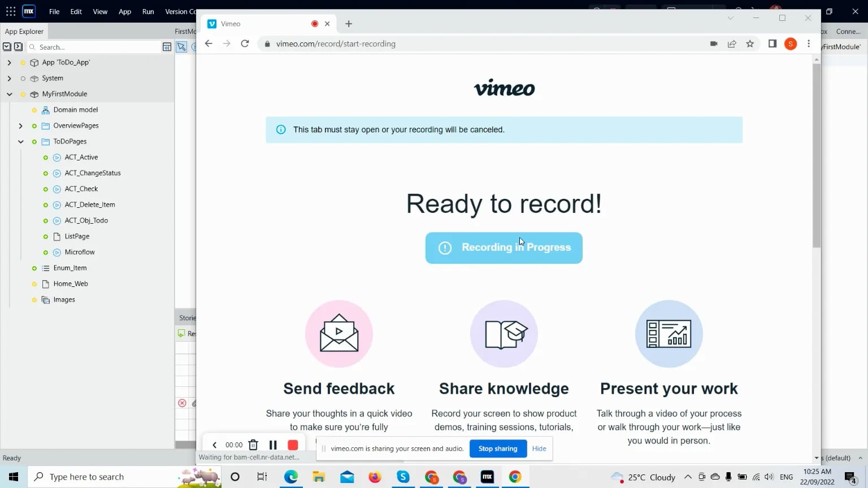Select the ACT_ChangeStatus microflow

93,173
